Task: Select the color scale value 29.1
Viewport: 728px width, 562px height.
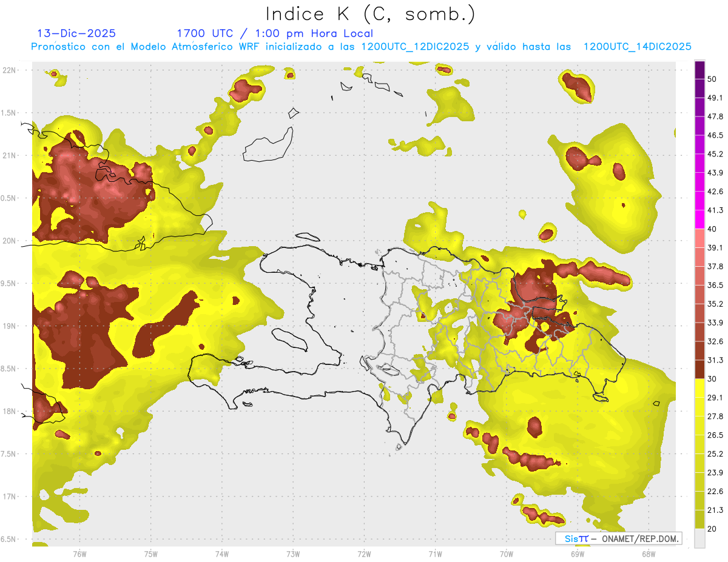Action: [715, 398]
